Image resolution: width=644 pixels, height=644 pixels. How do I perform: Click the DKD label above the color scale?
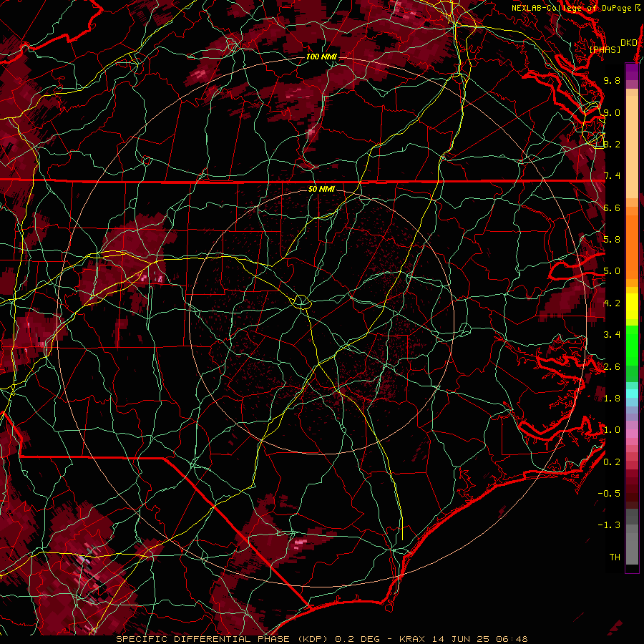pyautogui.click(x=628, y=42)
